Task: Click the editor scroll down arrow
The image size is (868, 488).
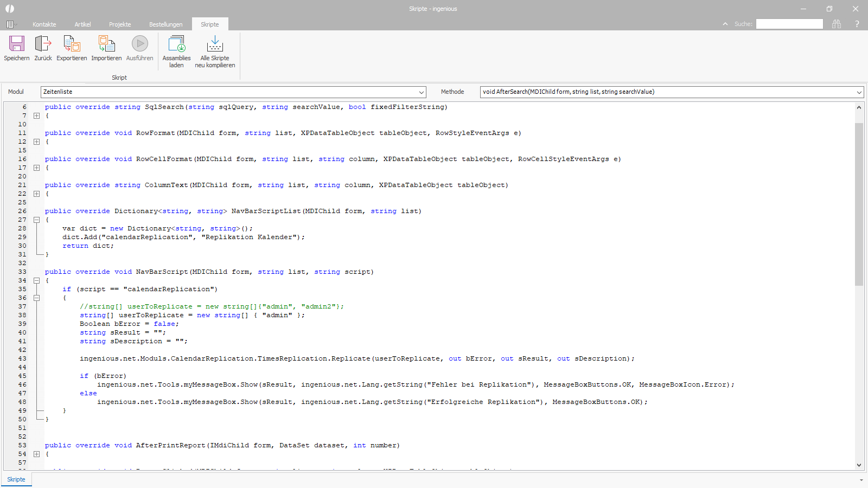Action: coord(859,465)
